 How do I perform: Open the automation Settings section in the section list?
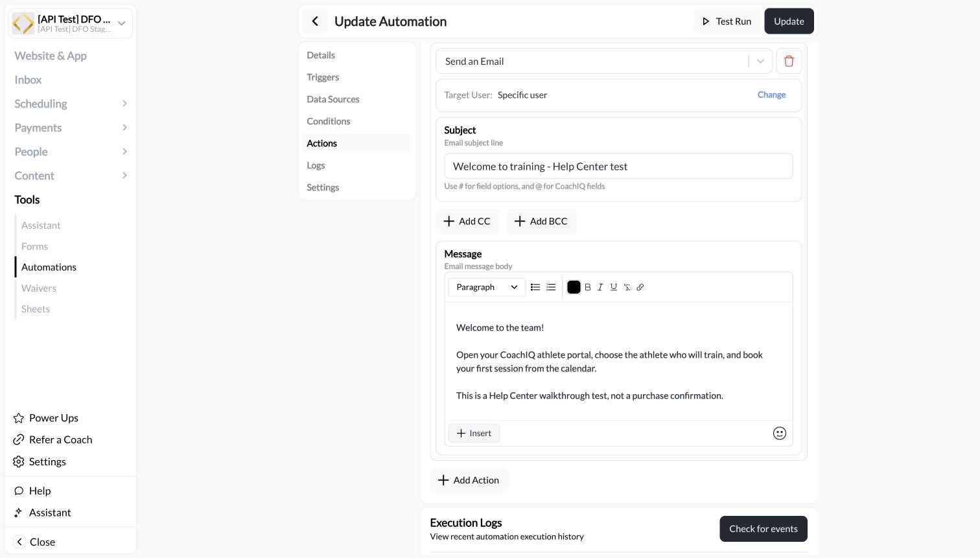(356, 187)
